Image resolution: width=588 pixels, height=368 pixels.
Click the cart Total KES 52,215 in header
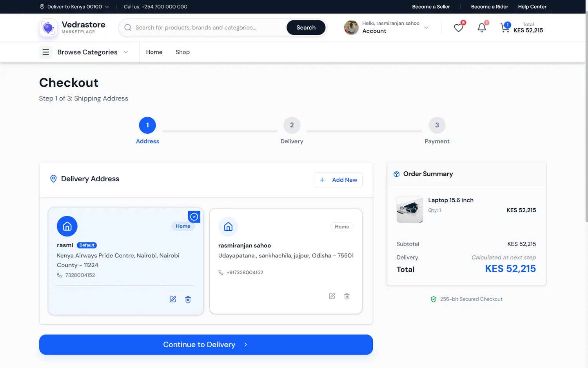click(x=528, y=27)
